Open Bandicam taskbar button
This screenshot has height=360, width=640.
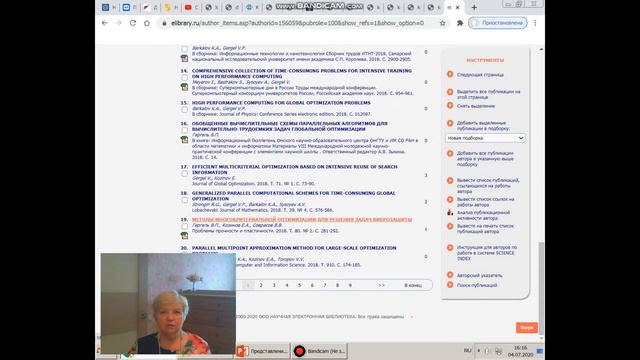pos(320,351)
